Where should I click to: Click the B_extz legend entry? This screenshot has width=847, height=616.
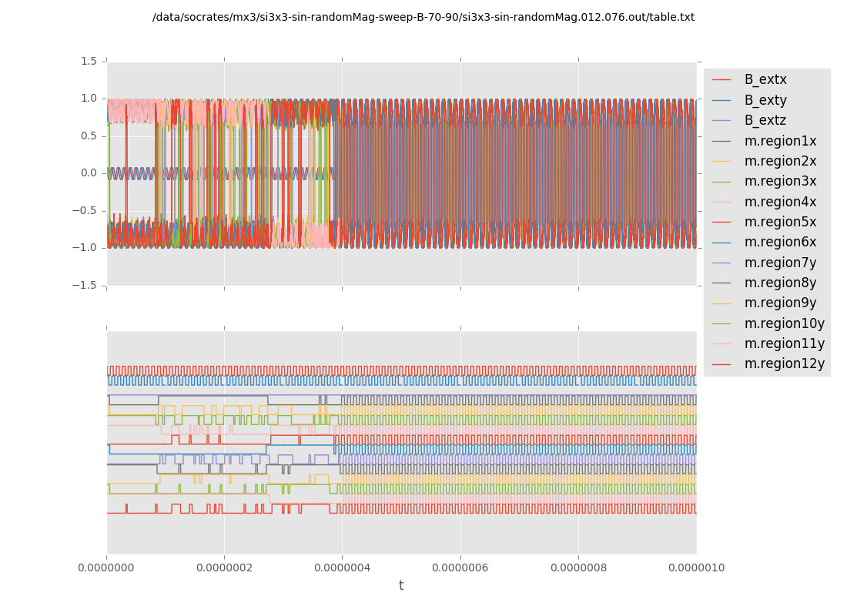765,120
